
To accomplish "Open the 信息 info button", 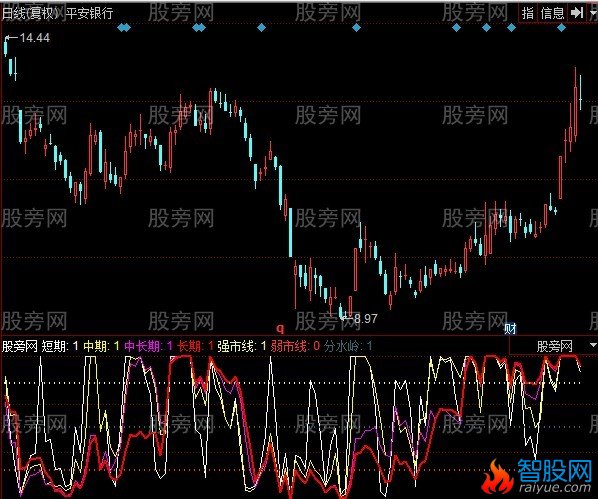I will [552, 13].
